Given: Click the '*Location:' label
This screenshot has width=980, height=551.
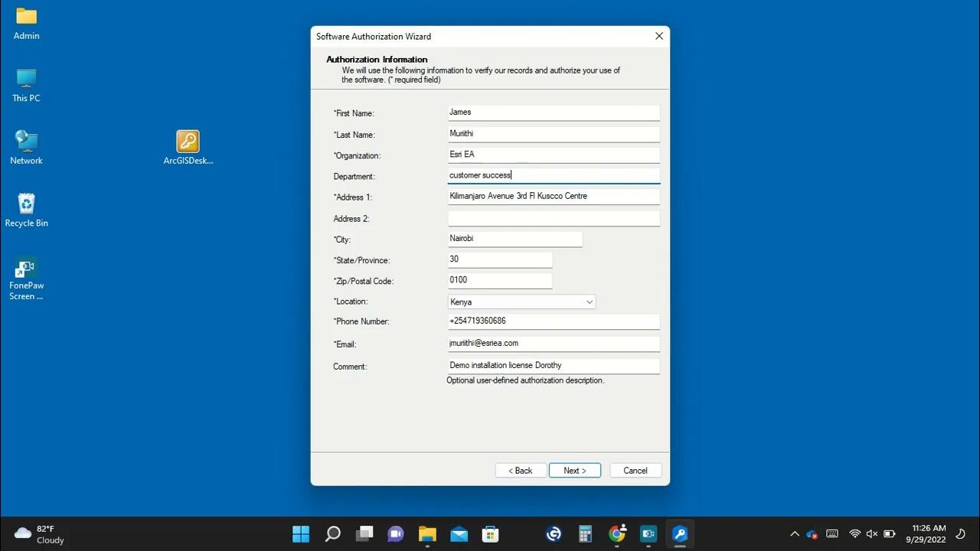Looking at the screenshot, I should point(351,302).
